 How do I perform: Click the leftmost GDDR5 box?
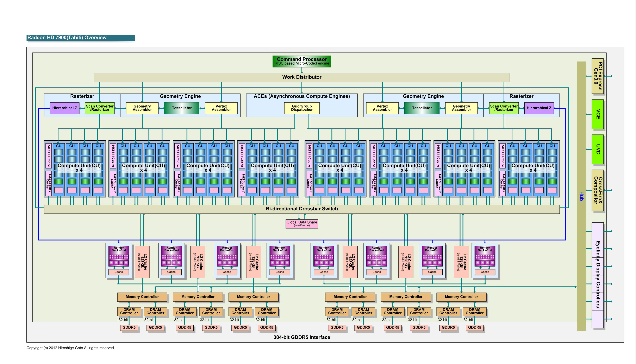[129, 327]
